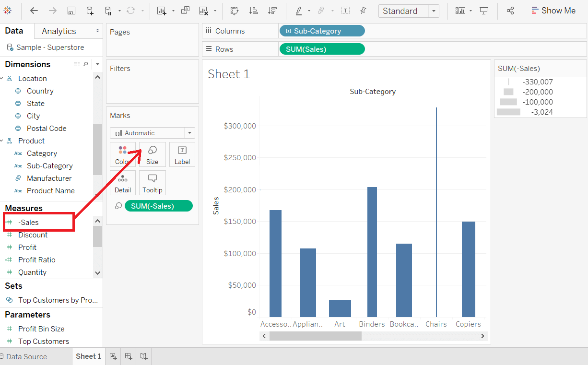
Task: Sort ascending using the toolbar icon
Action: pyautogui.click(x=254, y=11)
